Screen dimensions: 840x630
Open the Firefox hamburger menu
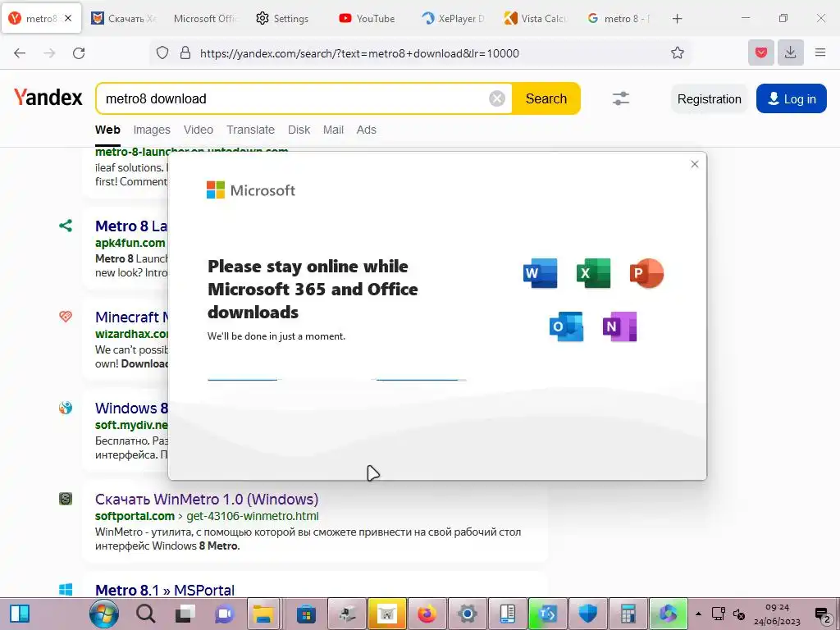click(x=820, y=52)
